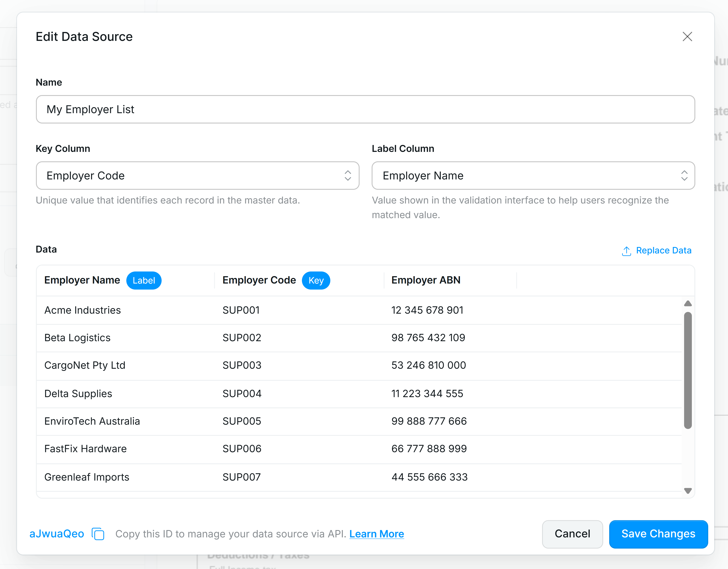Click the chevron in the Label Column selector
This screenshot has width=728, height=569.
coord(684,176)
